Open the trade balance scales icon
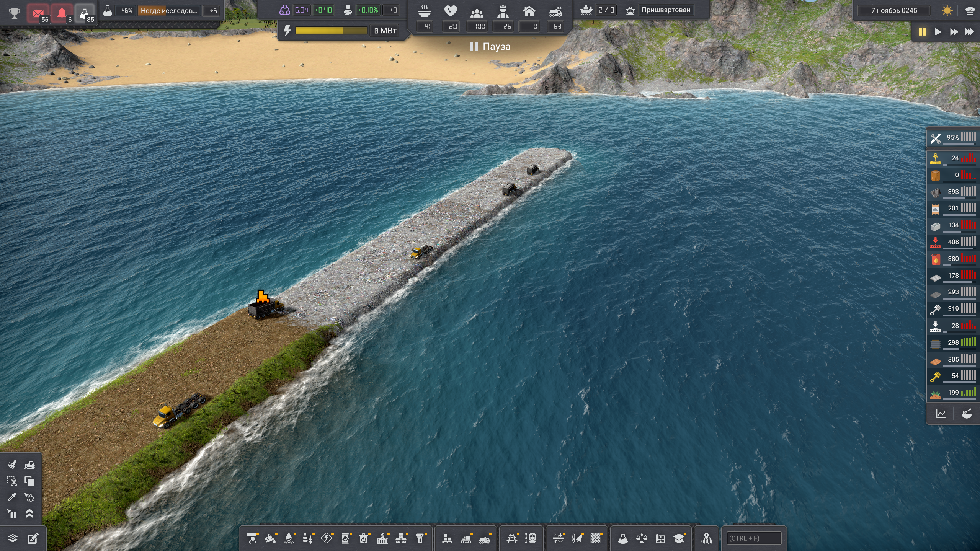The image size is (980, 551). point(642,538)
